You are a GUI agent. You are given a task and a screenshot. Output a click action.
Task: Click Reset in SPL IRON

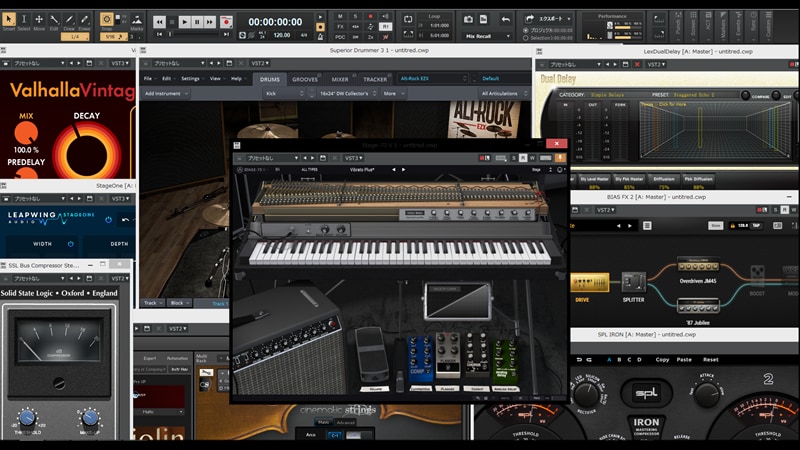[x=711, y=360]
